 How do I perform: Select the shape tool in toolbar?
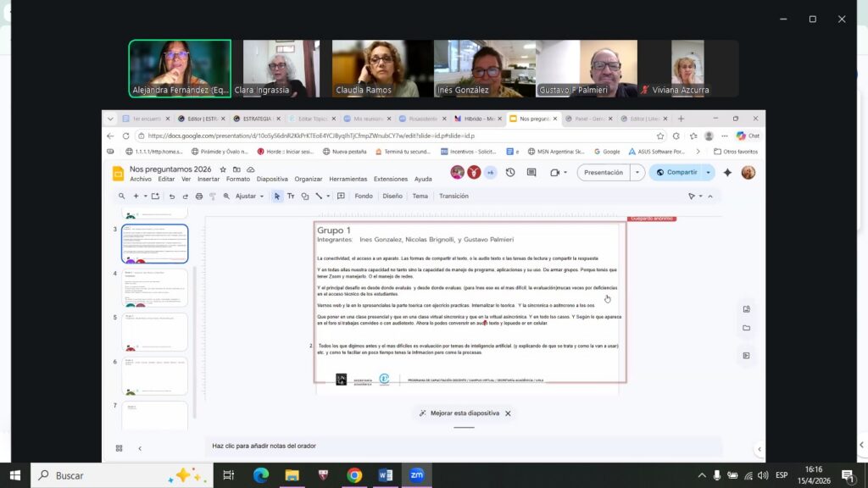pyautogui.click(x=305, y=196)
